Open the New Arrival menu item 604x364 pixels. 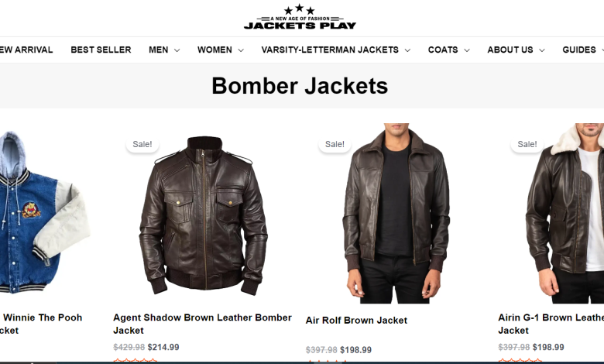(26, 50)
